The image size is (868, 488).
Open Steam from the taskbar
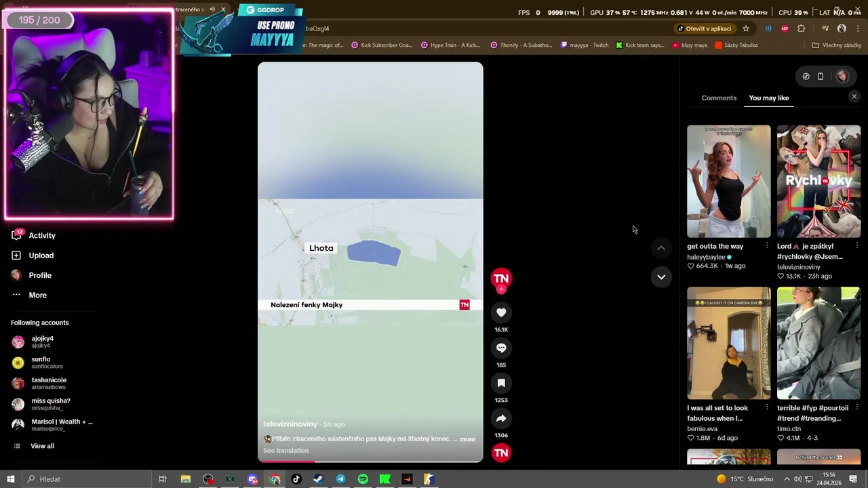[318, 479]
